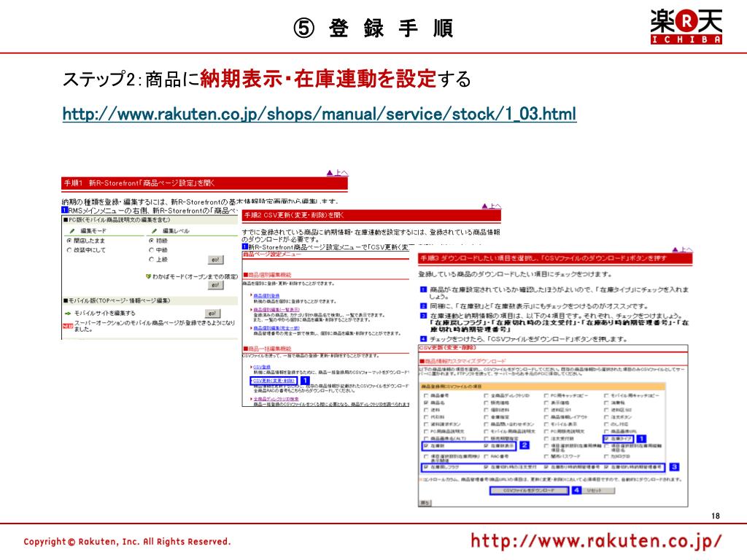
Task: Open the 商品個別編集(一覧表示) link
Action: tap(276, 309)
